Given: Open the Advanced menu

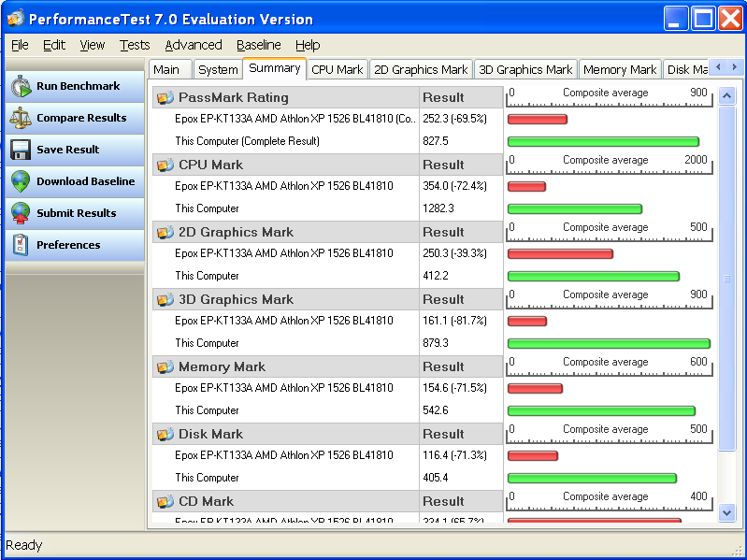Looking at the screenshot, I should 194,45.
